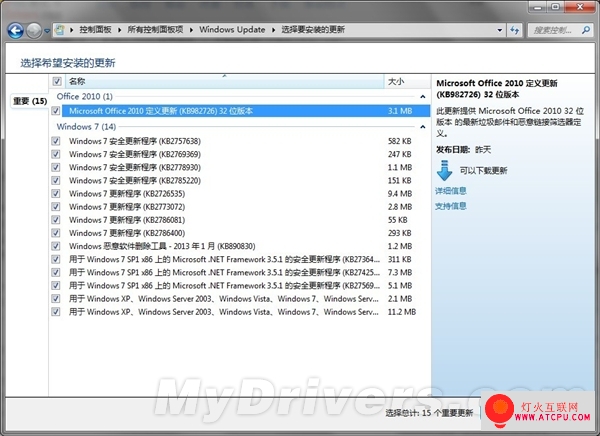Collapse the Windows 7 (14) group
Image resolution: width=600 pixels, height=436 pixels.
coord(422,127)
